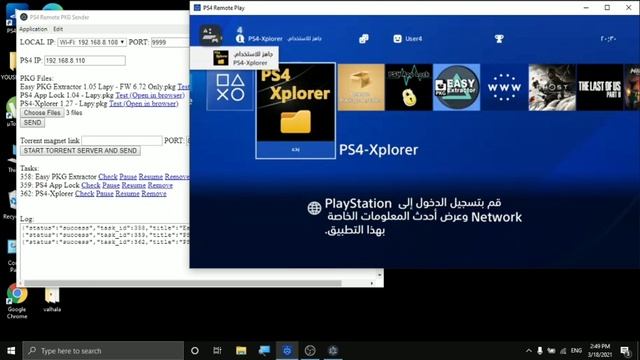Image resolution: width=640 pixels, height=360 pixels.
Task: Click Resume for task 362 PS4-Xplorer
Action: coord(127,193)
